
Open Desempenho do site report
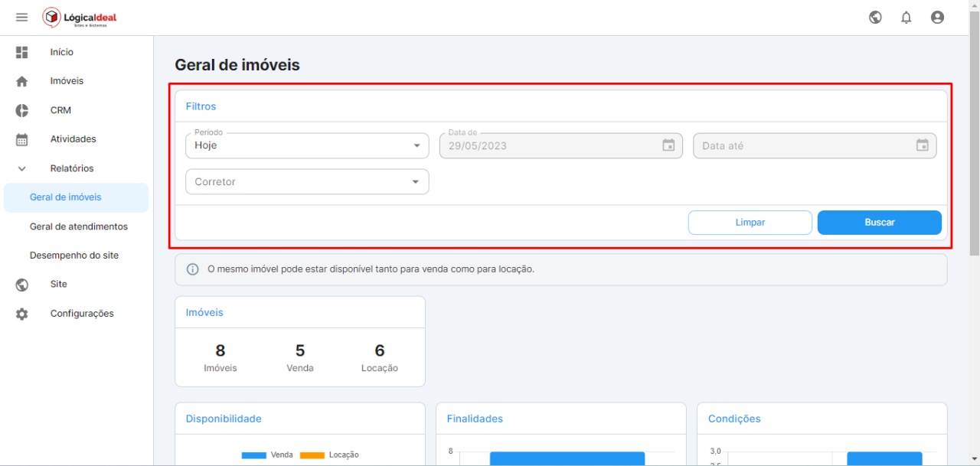(x=74, y=256)
